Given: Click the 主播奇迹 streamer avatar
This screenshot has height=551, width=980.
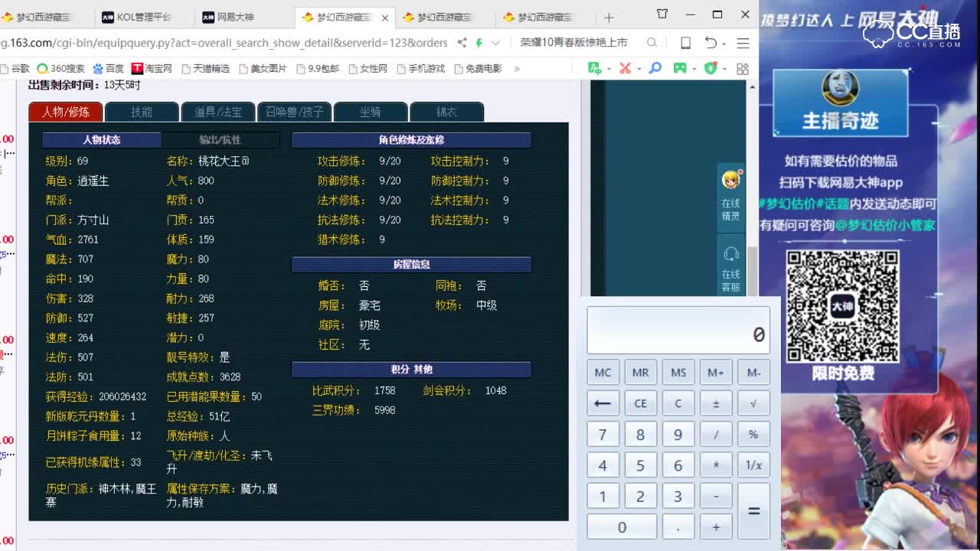Looking at the screenshot, I should coord(840,88).
